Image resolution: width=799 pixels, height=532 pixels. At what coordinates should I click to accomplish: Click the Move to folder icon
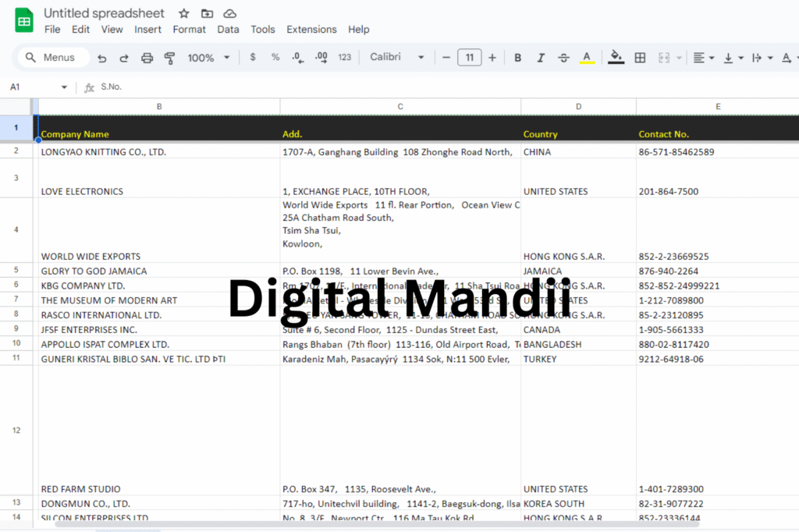click(x=207, y=13)
